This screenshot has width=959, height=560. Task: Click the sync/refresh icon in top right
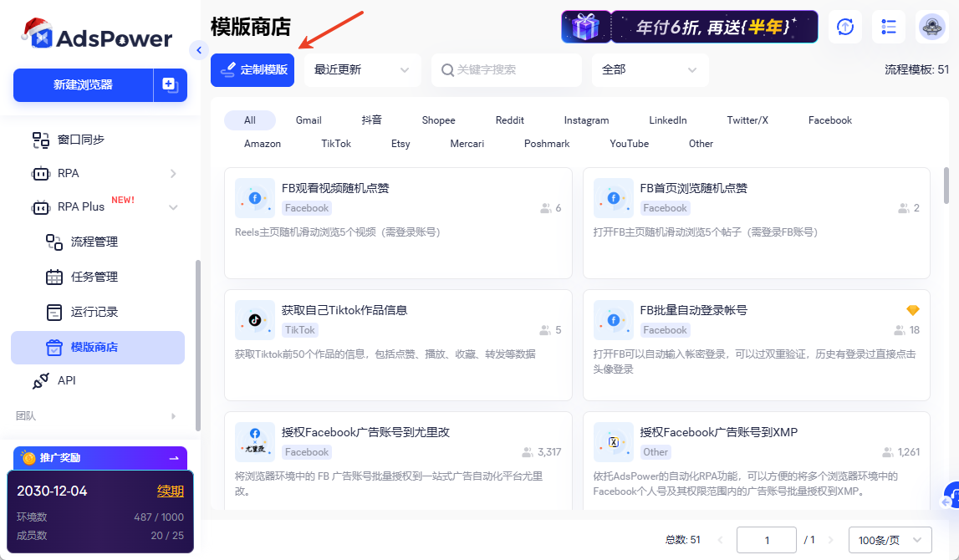(844, 27)
